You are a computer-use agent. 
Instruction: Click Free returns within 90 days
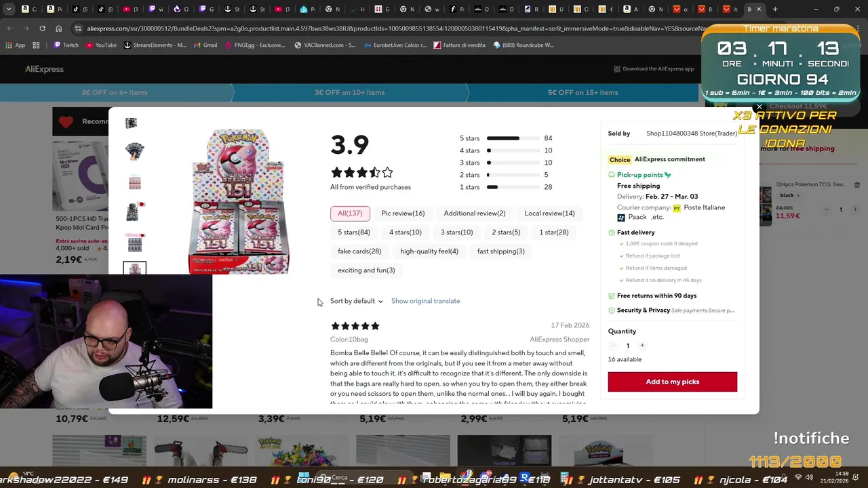pos(656,296)
